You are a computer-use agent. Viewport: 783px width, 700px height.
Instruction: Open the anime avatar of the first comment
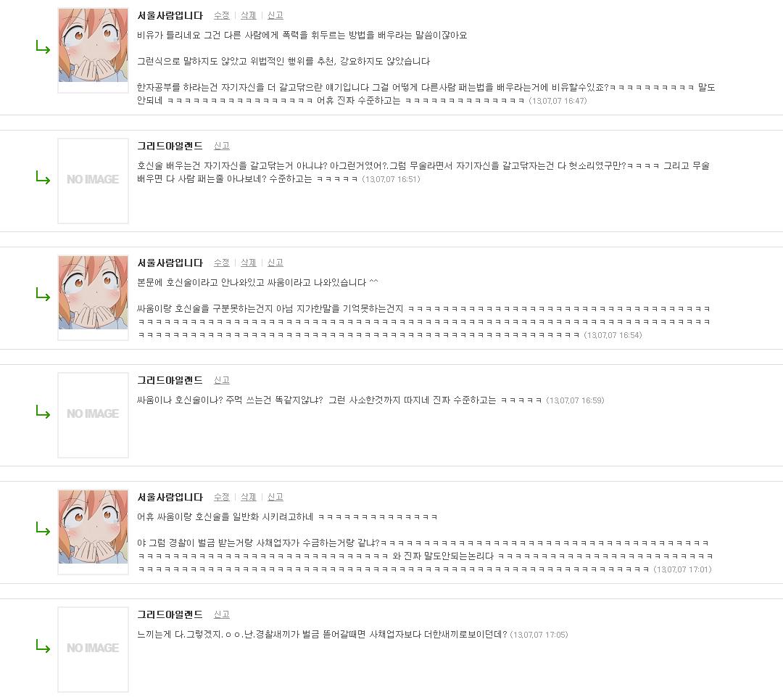point(93,45)
